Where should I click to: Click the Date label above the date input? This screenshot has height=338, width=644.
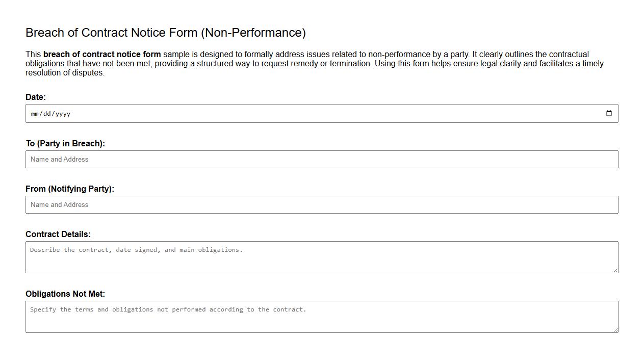(x=35, y=97)
